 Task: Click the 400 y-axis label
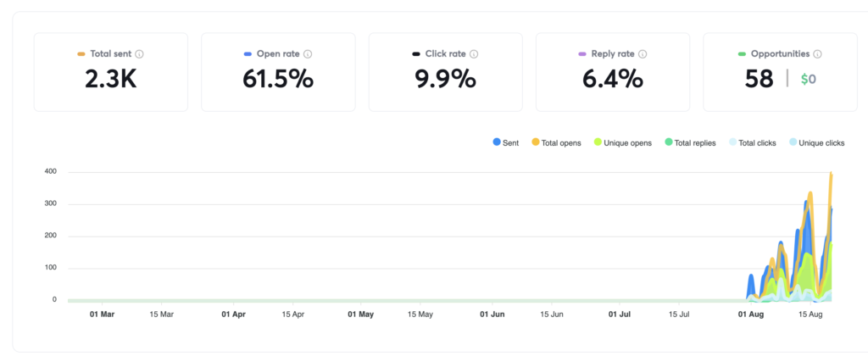[51, 172]
